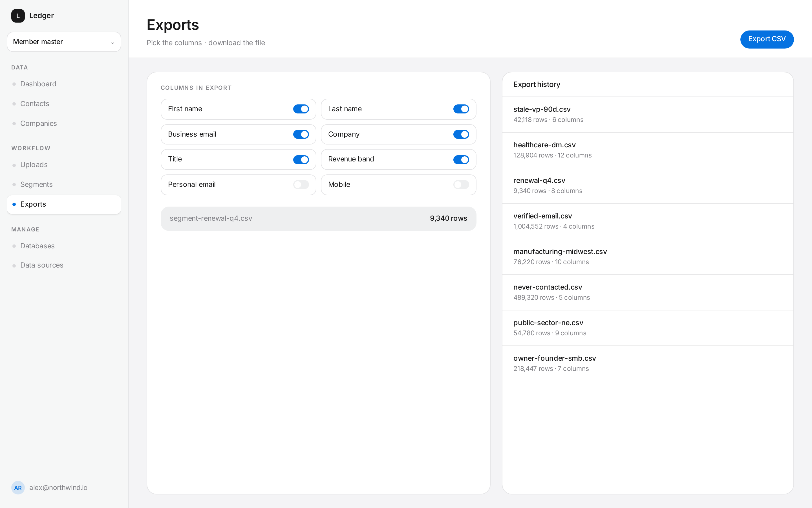Click the Export CSV button
Screen dimensions: 812x508
tap(767, 39)
